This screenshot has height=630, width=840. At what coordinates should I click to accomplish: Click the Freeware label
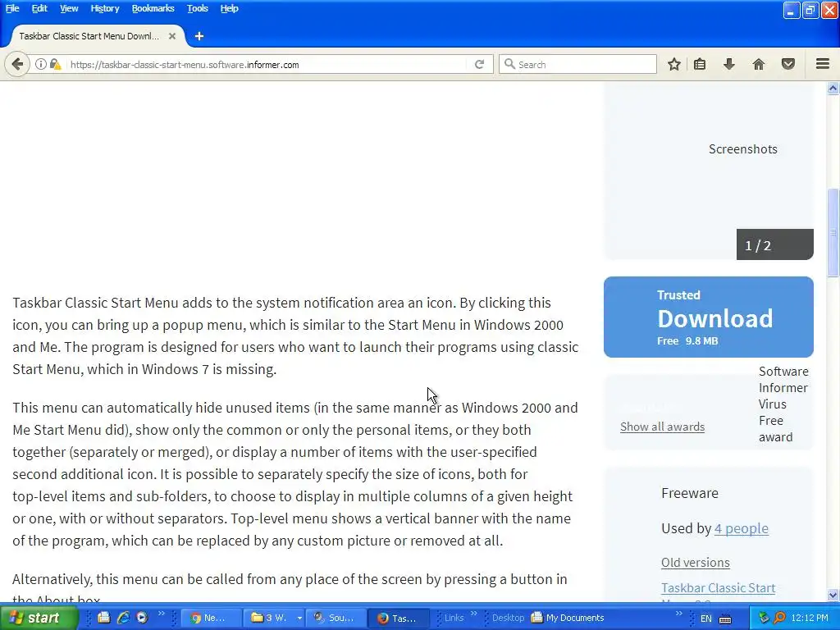[689, 493]
